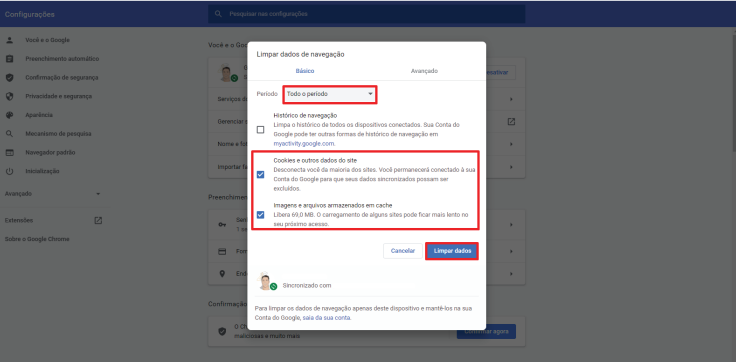Click the Configurações header title
The image size is (736, 362).
point(30,15)
